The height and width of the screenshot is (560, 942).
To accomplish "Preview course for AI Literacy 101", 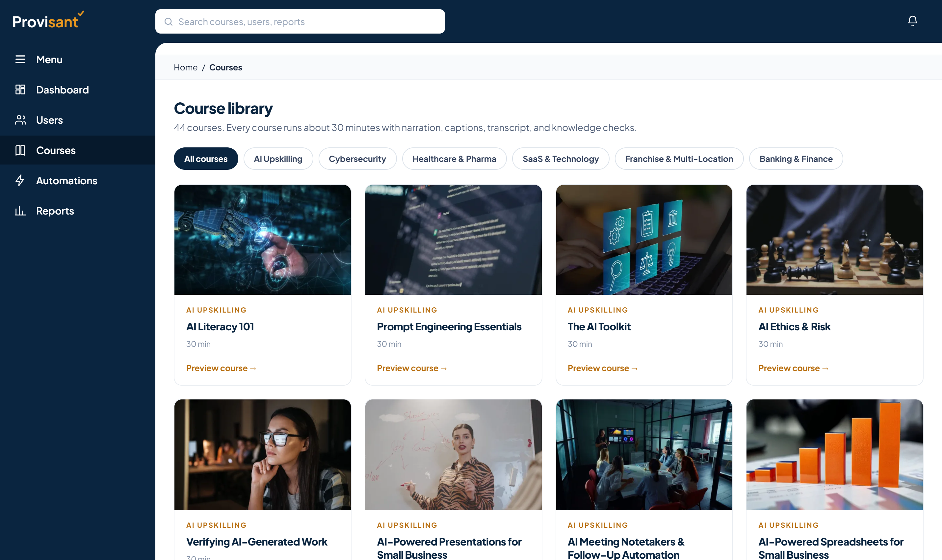I will (x=221, y=368).
